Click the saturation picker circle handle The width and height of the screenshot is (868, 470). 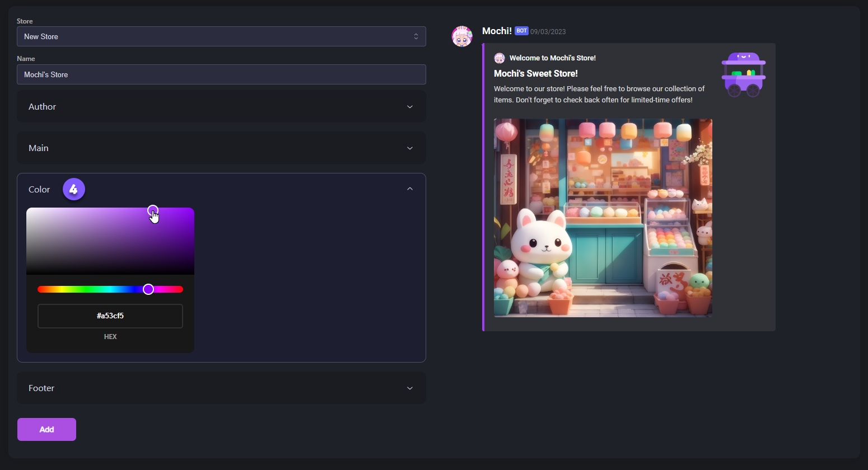(x=153, y=210)
